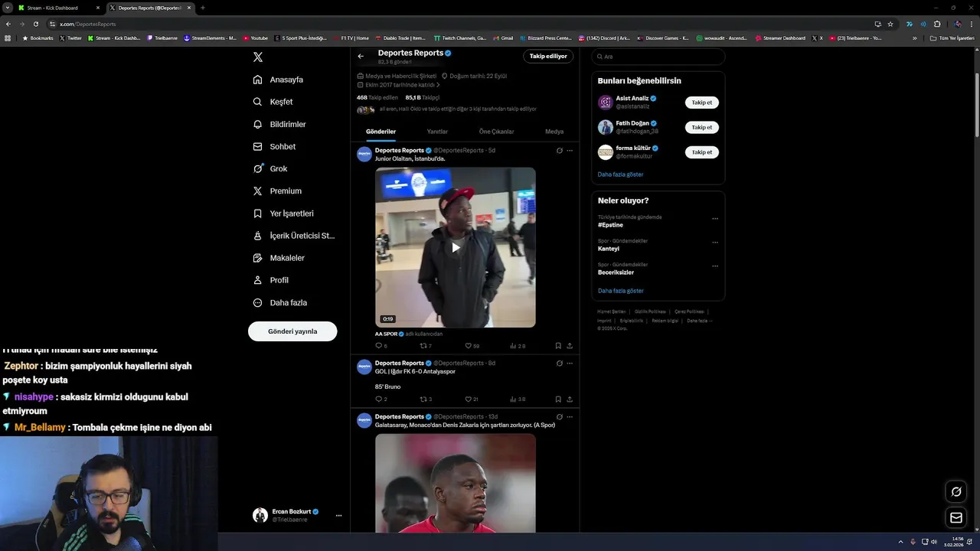Open account menu beside Ercan Bozkurt
The height and width of the screenshot is (551, 980).
(x=338, y=516)
